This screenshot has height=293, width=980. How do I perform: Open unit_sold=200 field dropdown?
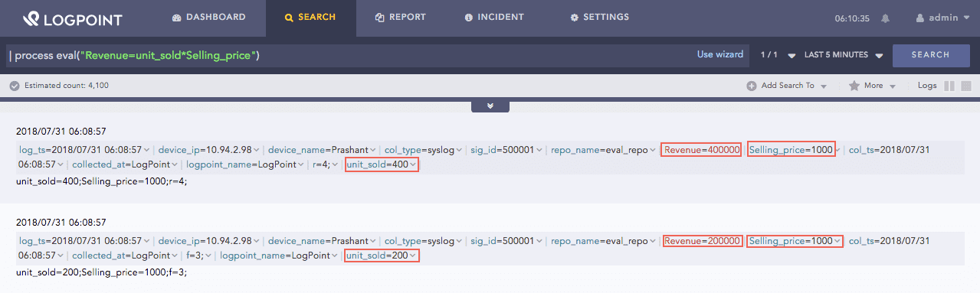[x=413, y=256]
